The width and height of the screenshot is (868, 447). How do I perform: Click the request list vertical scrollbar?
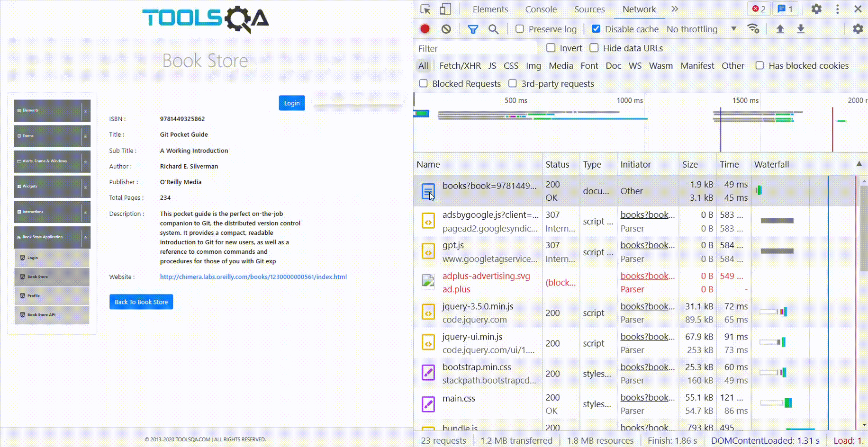864,229
